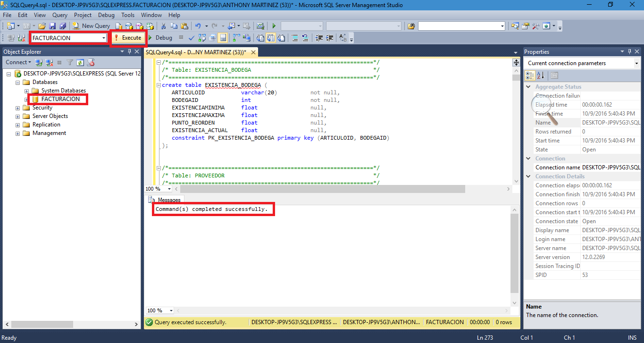
Task: Click the Display Estimated Execution Plan icon
Action: 202,38
